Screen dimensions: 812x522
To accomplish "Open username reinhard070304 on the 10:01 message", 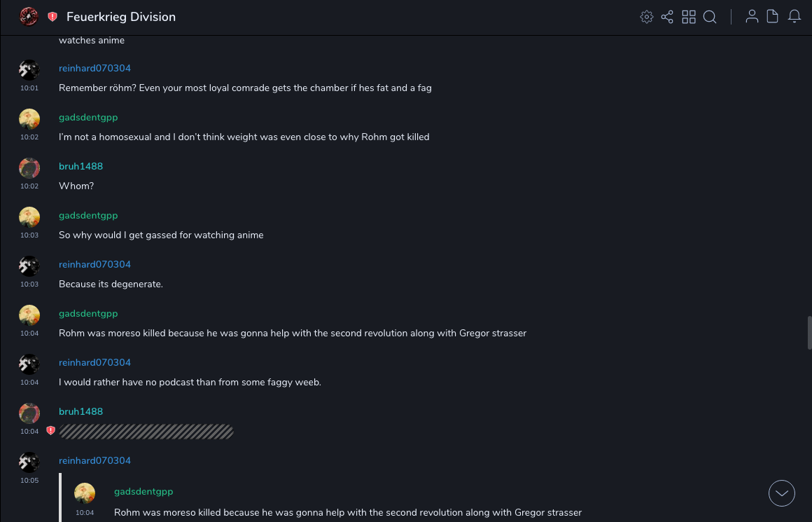I will 94,68.
